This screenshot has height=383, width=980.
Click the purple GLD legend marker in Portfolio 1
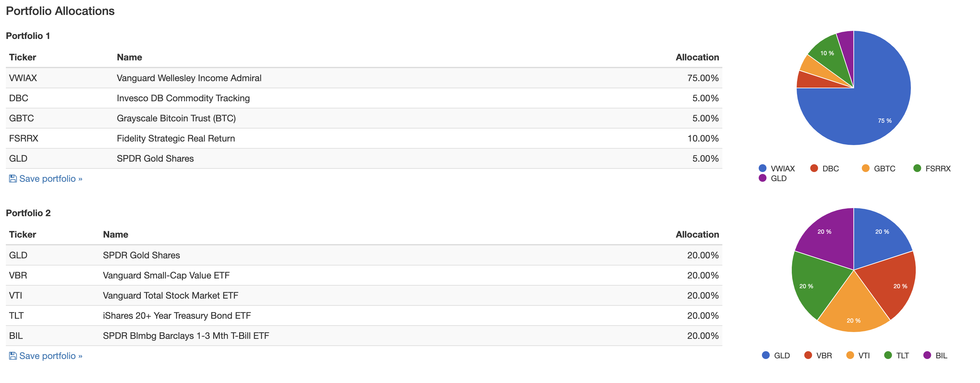(762, 178)
